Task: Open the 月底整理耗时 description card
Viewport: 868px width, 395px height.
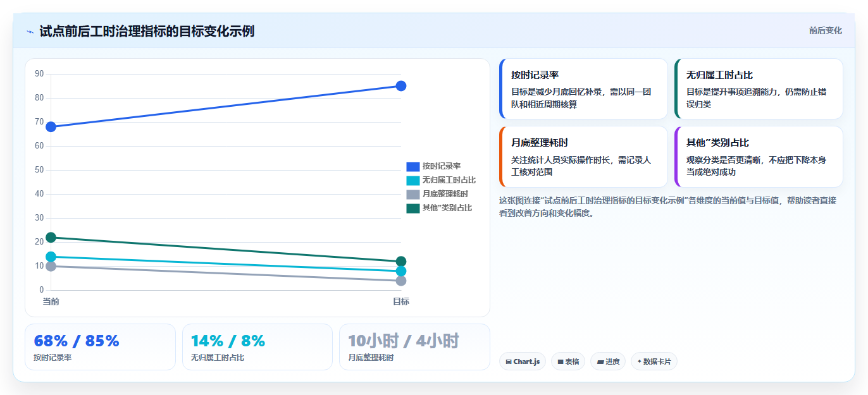Action: point(583,157)
